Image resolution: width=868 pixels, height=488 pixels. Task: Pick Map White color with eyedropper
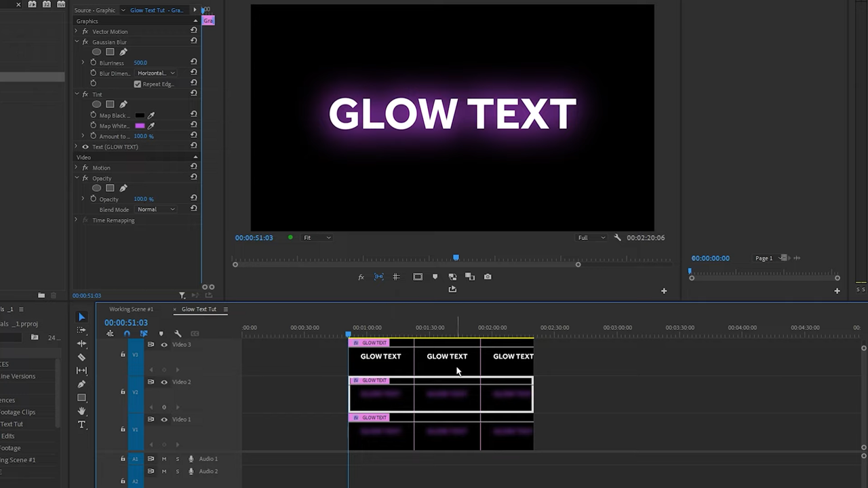click(x=151, y=126)
